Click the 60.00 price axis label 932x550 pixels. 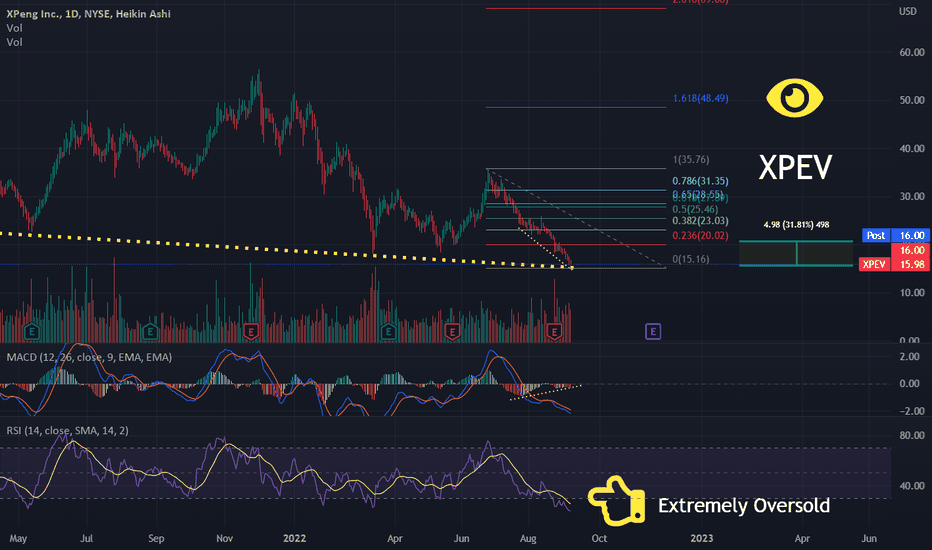(x=912, y=52)
